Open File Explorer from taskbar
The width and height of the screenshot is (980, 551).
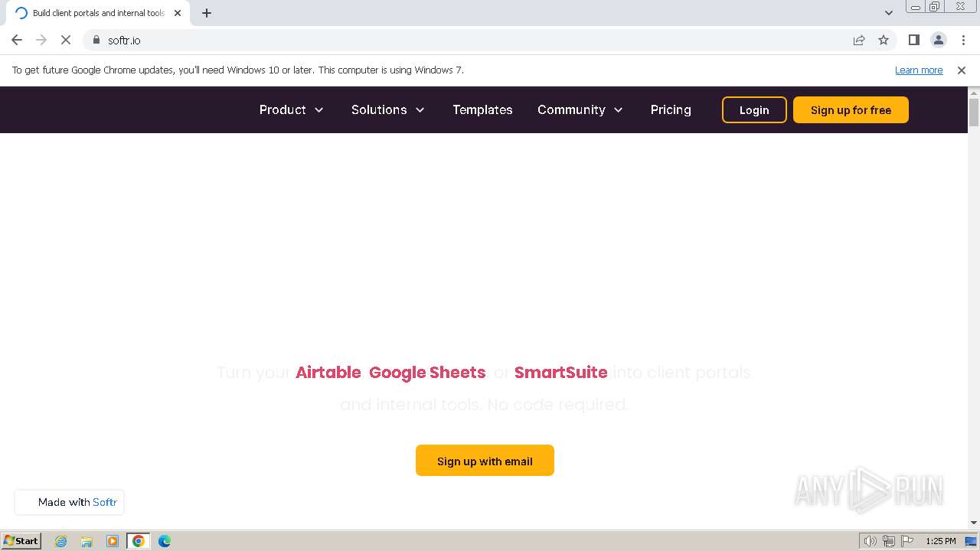pyautogui.click(x=87, y=541)
